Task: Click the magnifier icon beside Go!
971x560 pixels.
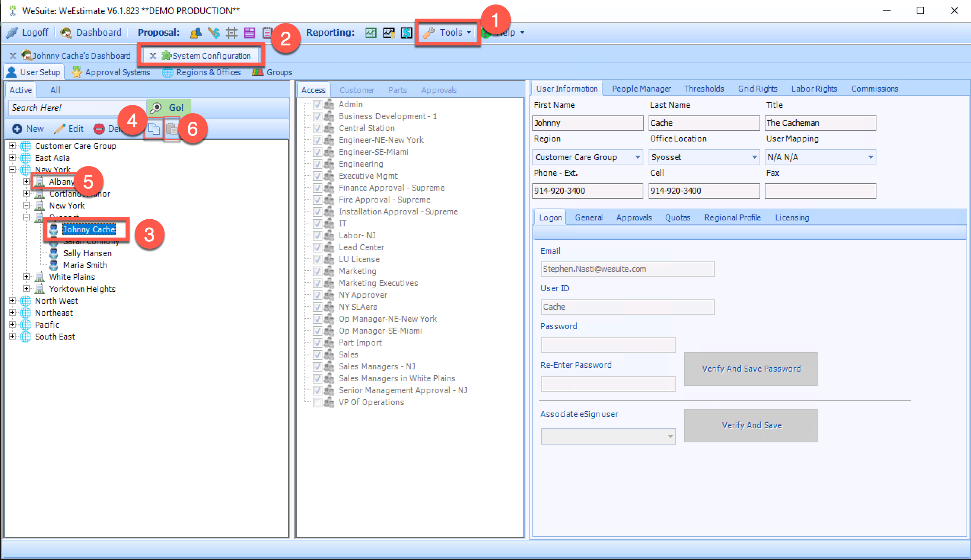Action: [156, 108]
